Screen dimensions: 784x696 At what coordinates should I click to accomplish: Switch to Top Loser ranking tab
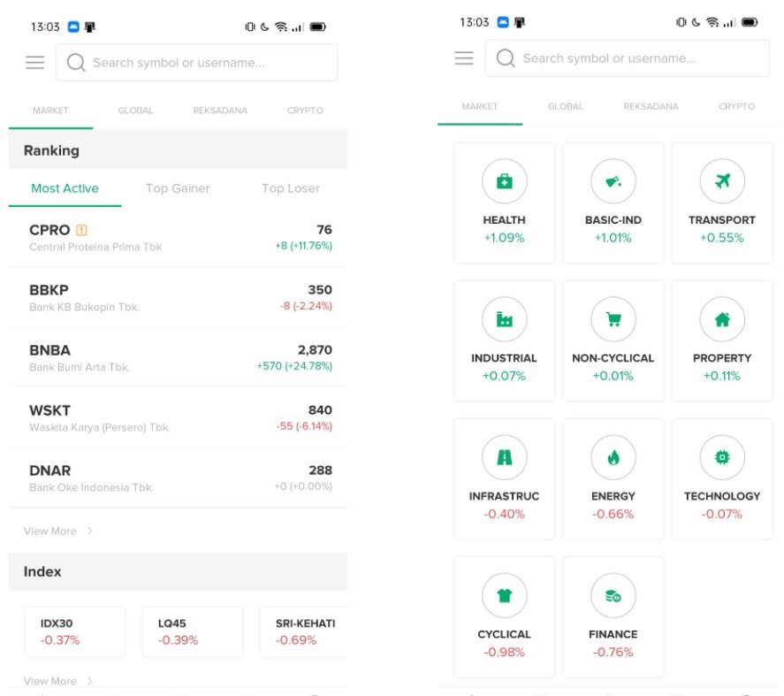[x=291, y=188]
